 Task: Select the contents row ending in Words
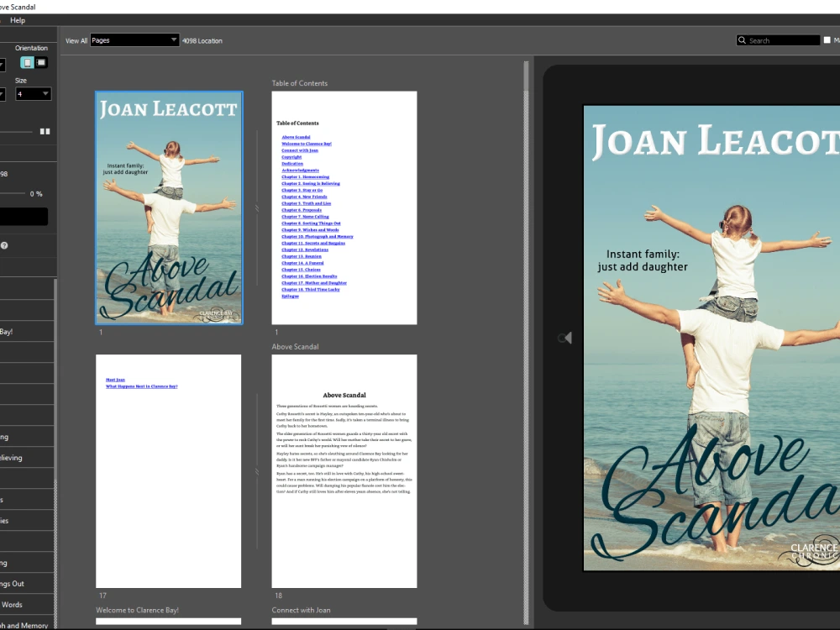pyautogui.click(x=27, y=604)
